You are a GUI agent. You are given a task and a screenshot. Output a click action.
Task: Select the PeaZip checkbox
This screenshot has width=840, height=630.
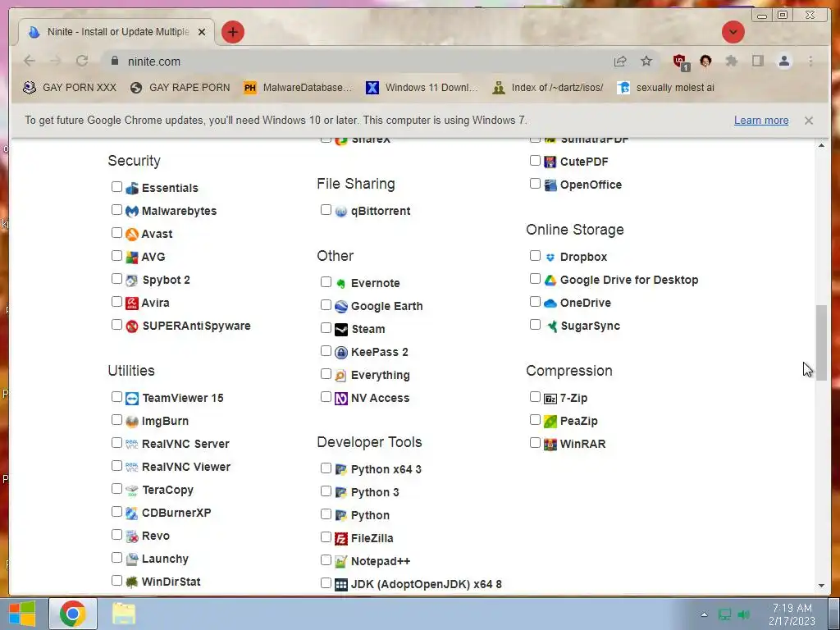[535, 419]
